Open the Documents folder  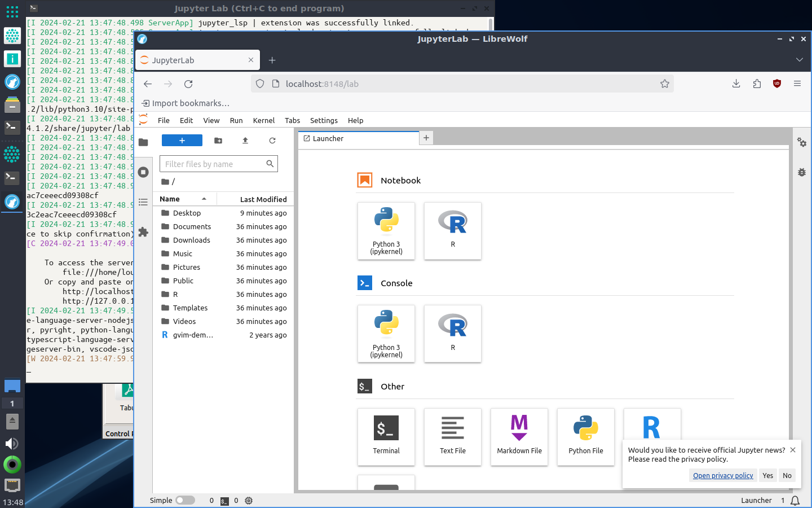point(192,226)
